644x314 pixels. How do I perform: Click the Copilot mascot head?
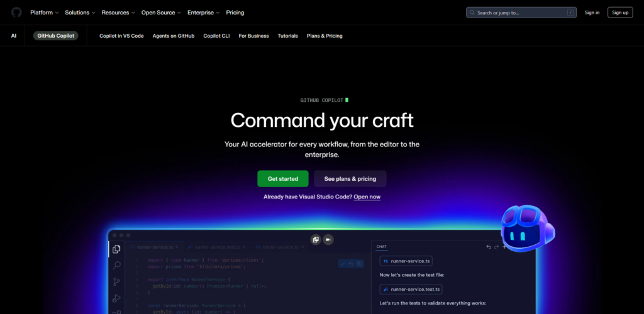[528, 229]
